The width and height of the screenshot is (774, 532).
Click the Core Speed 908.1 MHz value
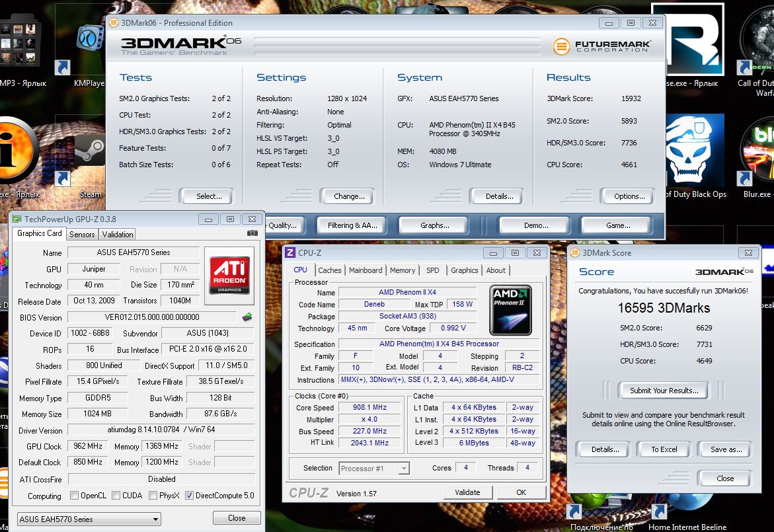[x=369, y=408]
